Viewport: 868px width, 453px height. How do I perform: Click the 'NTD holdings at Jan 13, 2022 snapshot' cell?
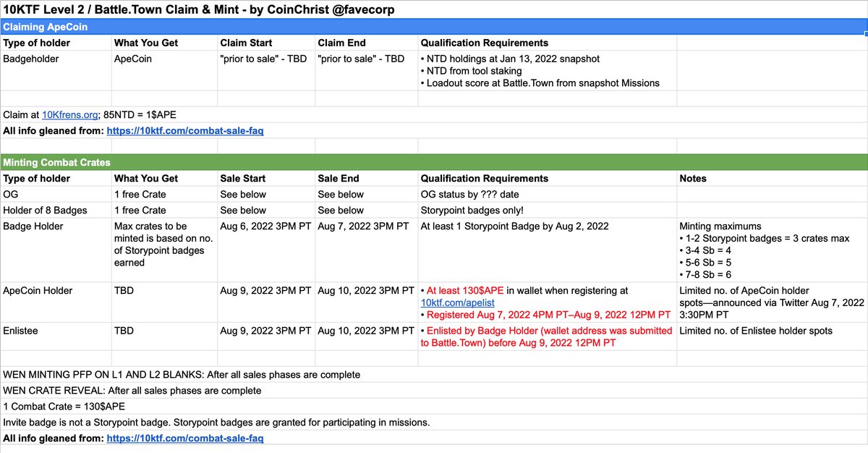click(547, 71)
